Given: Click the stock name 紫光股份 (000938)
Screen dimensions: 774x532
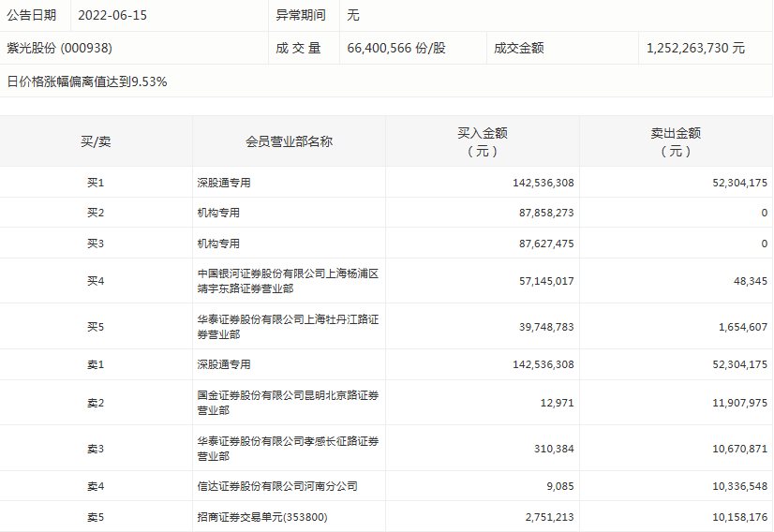Looking at the screenshot, I should pyautogui.click(x=59, y=48).
